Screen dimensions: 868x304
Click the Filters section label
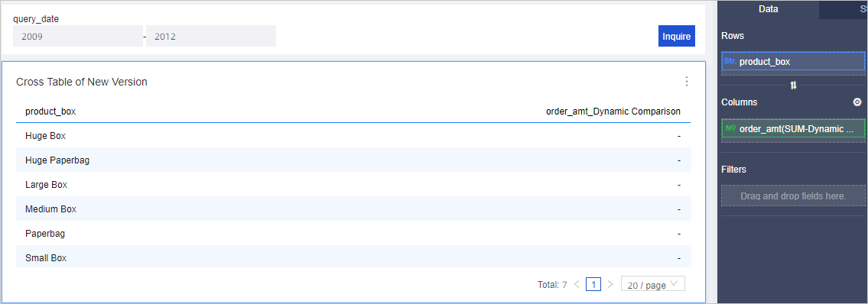[x=733, y=169]
